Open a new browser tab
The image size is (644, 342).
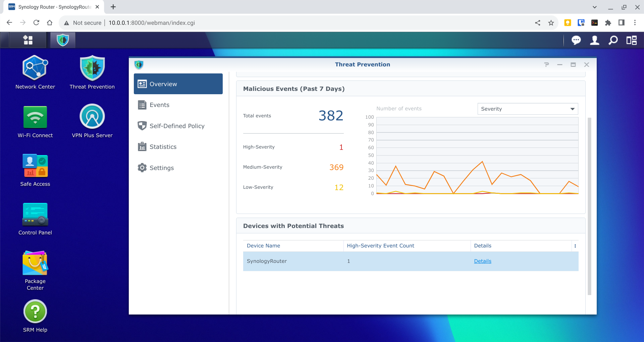click(x=113, y=7)
